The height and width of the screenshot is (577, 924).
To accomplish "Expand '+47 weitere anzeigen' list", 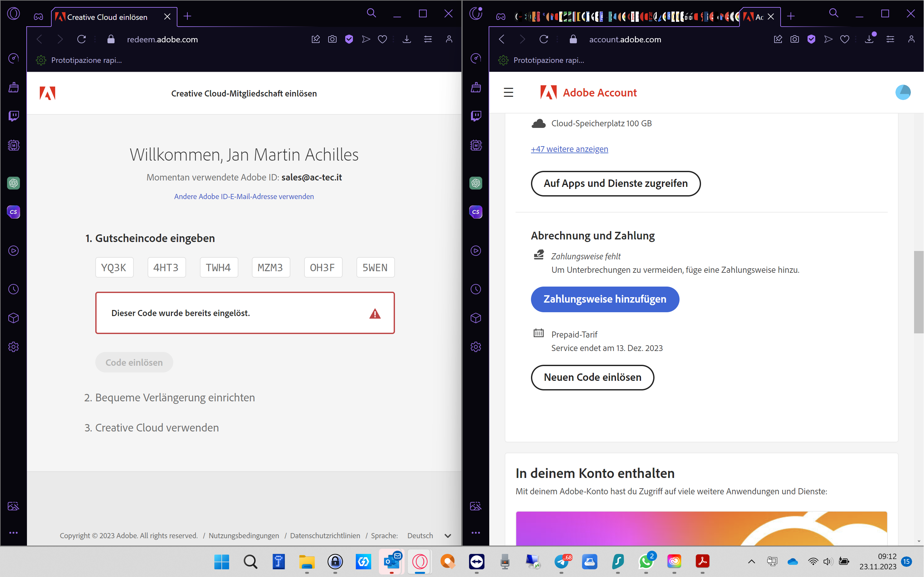I will click(569, 149).
